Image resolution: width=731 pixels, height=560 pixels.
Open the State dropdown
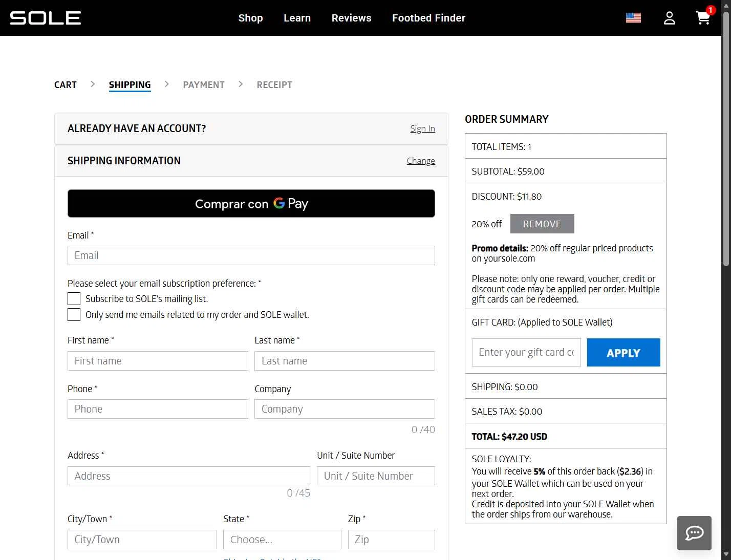(282, 540)
